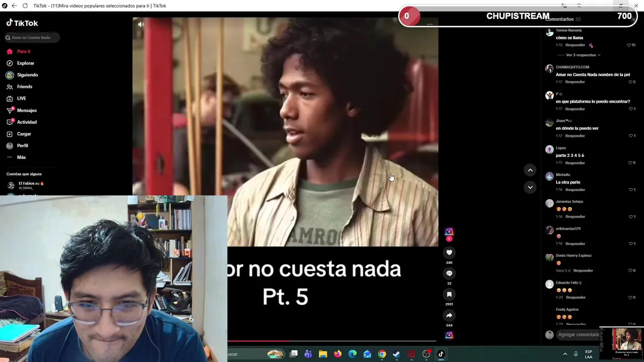The width and height of the screenshot is (644, 362).
Task: Open Microsoft Teams in taskbar
Action: coord(308,354)
